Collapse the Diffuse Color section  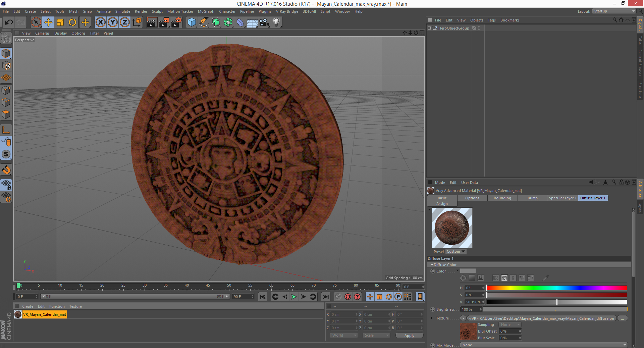tap(432, 265)
